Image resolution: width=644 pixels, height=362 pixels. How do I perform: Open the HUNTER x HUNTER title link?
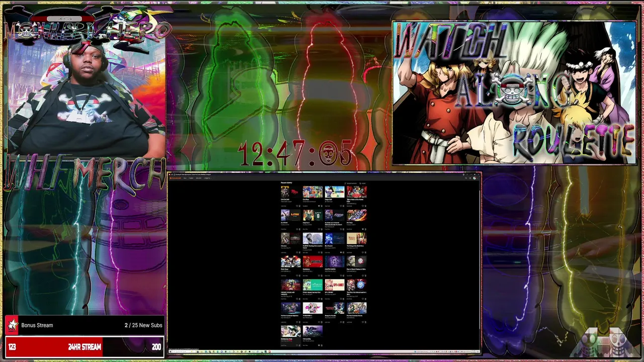330,269
